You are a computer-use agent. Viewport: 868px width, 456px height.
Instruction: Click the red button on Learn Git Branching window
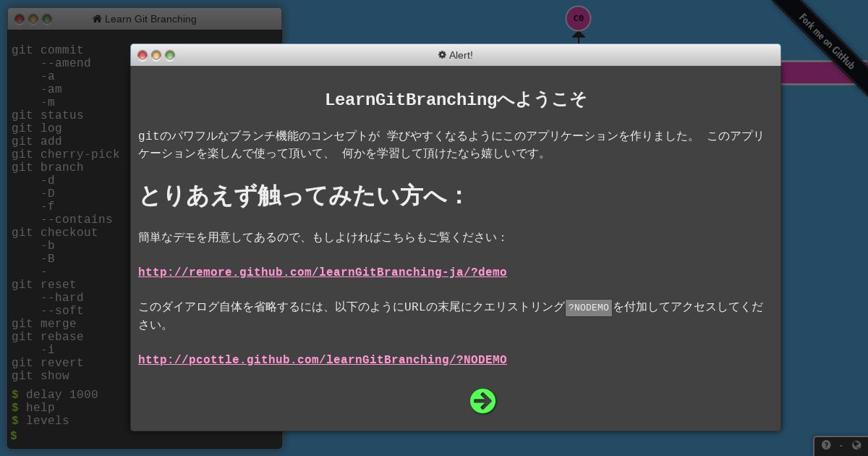(x=20, y=19)
